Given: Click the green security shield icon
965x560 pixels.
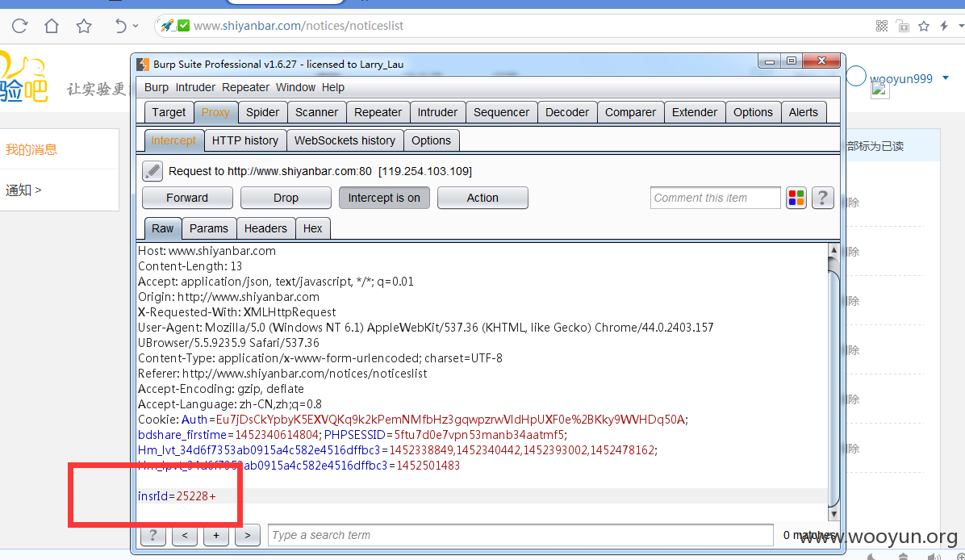Looking at the screenshot, I should [x=183, y=25].
